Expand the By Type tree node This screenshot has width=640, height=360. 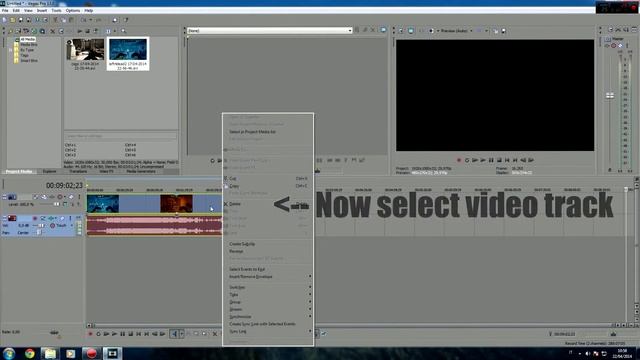point(11,50)
